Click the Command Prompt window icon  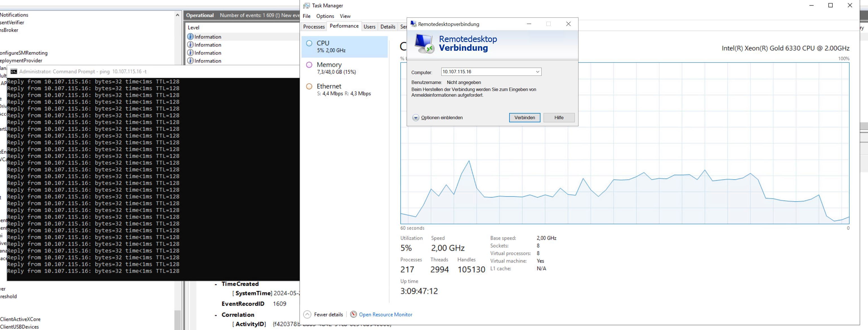(14, 72)
